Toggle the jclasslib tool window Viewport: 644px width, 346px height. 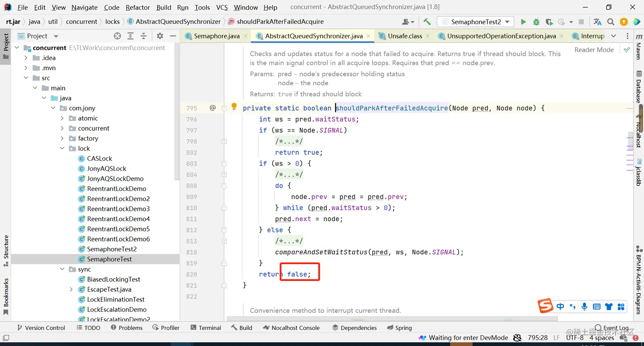638,173
